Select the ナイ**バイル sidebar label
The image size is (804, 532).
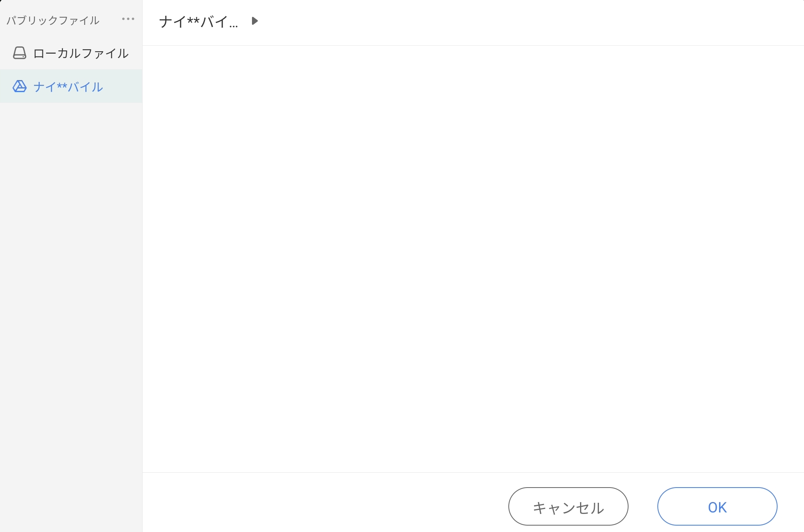(68, 87)
